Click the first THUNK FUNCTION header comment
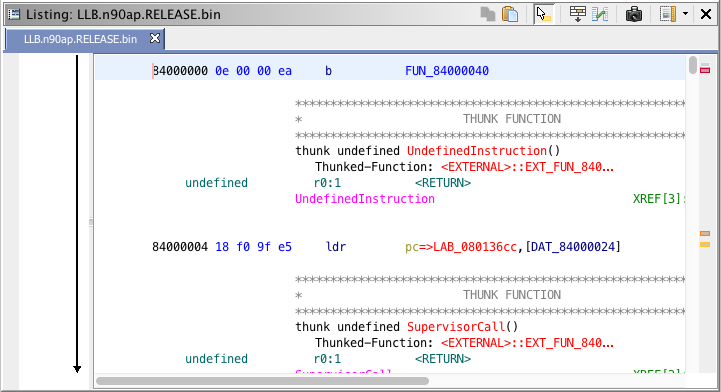This screenshot has height=392, width=721. (x=512, y=119)
